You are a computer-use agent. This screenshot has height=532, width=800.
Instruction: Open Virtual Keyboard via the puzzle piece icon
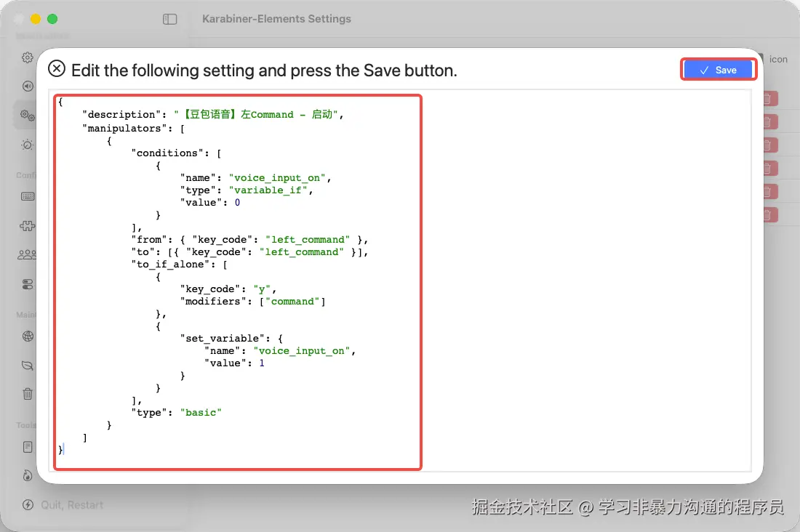[x=28, y=225]
